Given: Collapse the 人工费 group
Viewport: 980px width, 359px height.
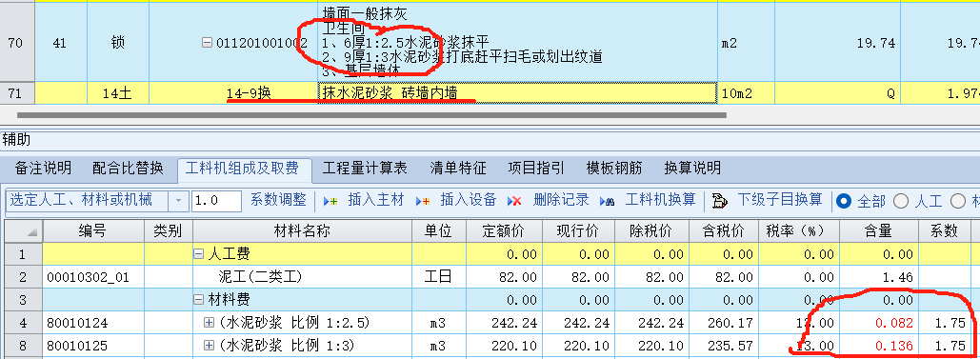Looking at the screenshot, I should (199, 254).
